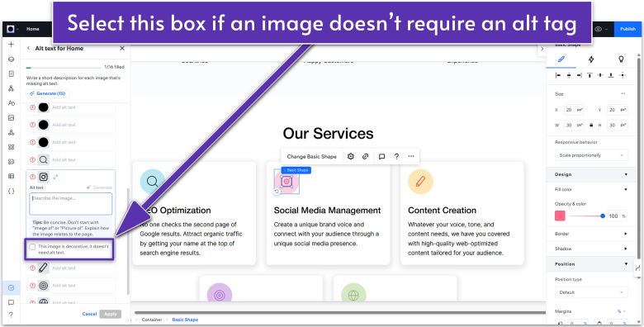Click the opacity slider handle
This screenshot has width=644, height=327.
[603, 216]
